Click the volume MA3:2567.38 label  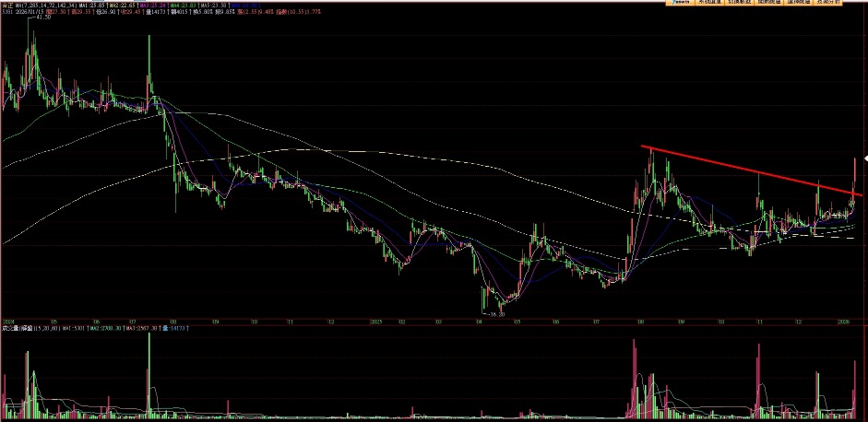coord(142,329)
